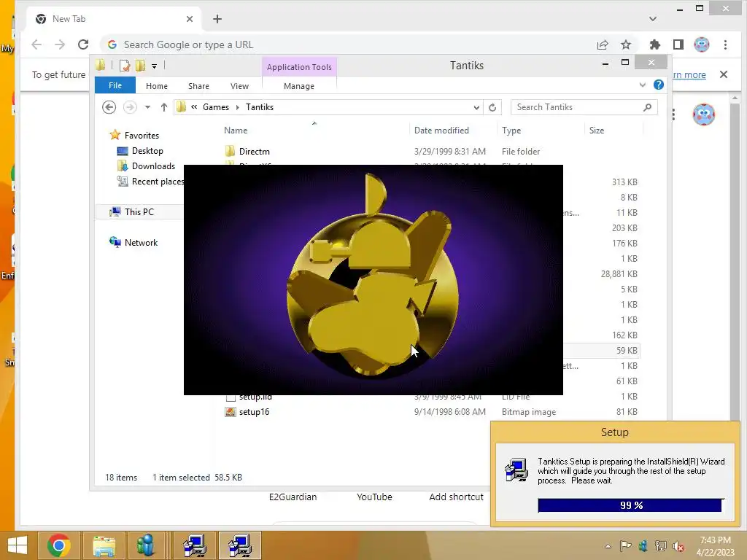
Task: Follow the Learn more link in Chrome
Action: pyautogui.click(x=689, y=75)
